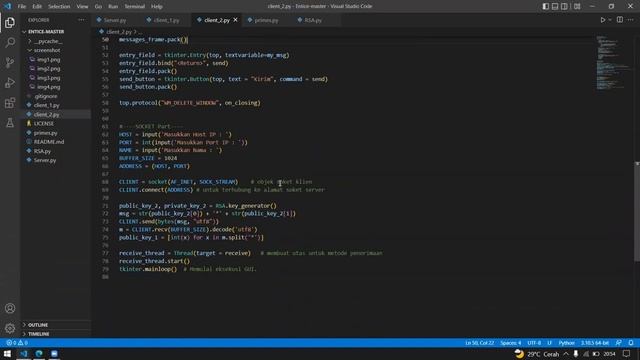The height and width of the screenshot is (360, 640).
Task: Open the Source Control view
Action: (x=10, y=62)
